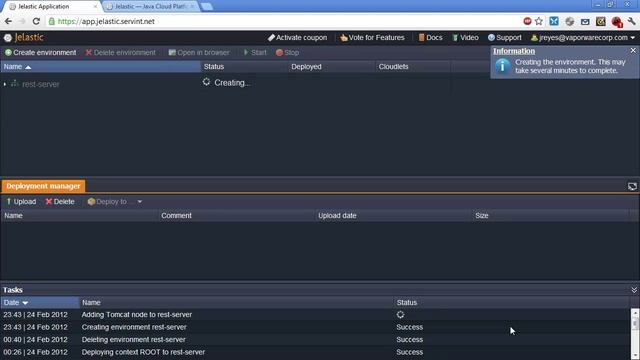Bookmark page with star icon
Screen dimensions: 640x360
[x=539, y=21]
